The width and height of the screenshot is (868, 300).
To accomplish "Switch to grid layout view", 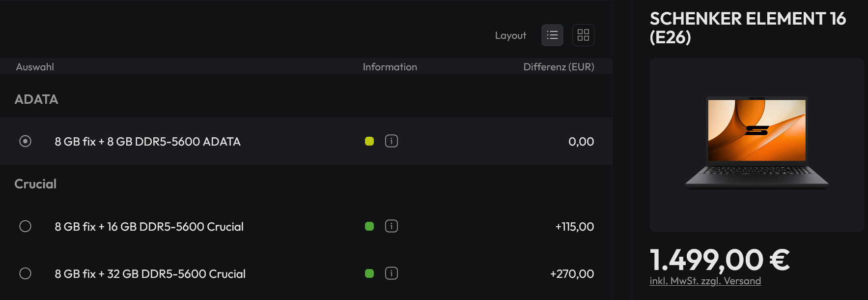I will [x=583, y=35].
